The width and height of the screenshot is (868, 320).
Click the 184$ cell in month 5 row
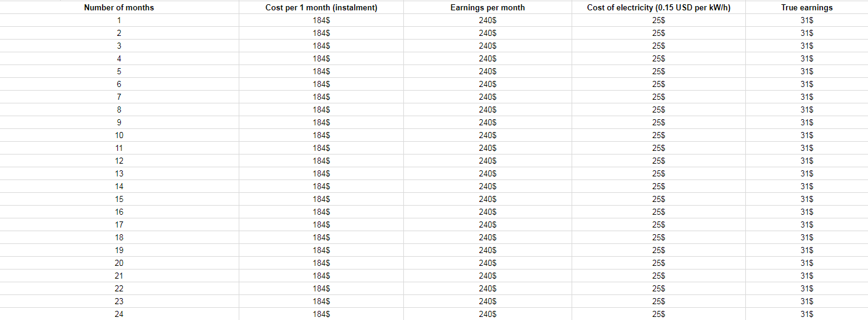point(321,71)
